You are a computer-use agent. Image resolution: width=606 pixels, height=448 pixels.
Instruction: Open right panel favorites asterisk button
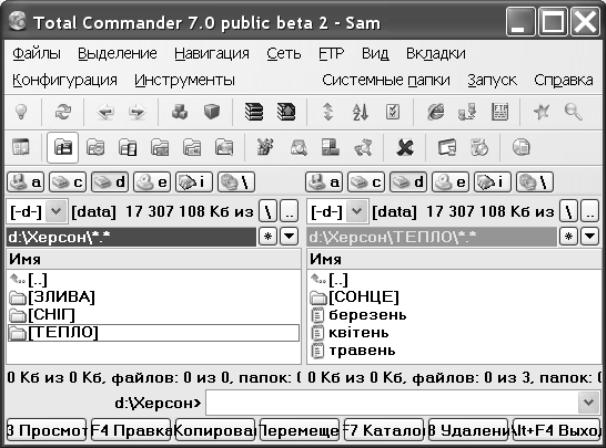click(x=569, y=236)
